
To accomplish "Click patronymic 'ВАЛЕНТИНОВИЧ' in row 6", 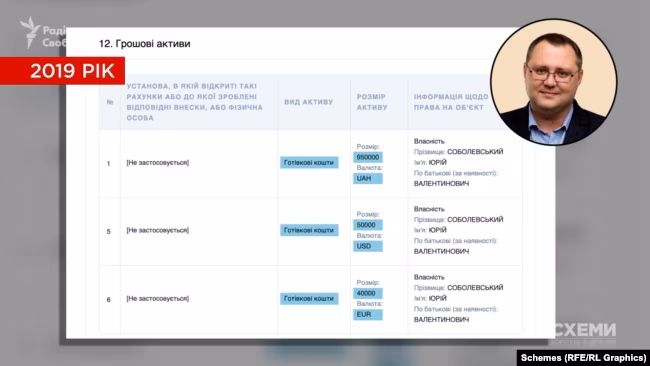I will point(441,320).
